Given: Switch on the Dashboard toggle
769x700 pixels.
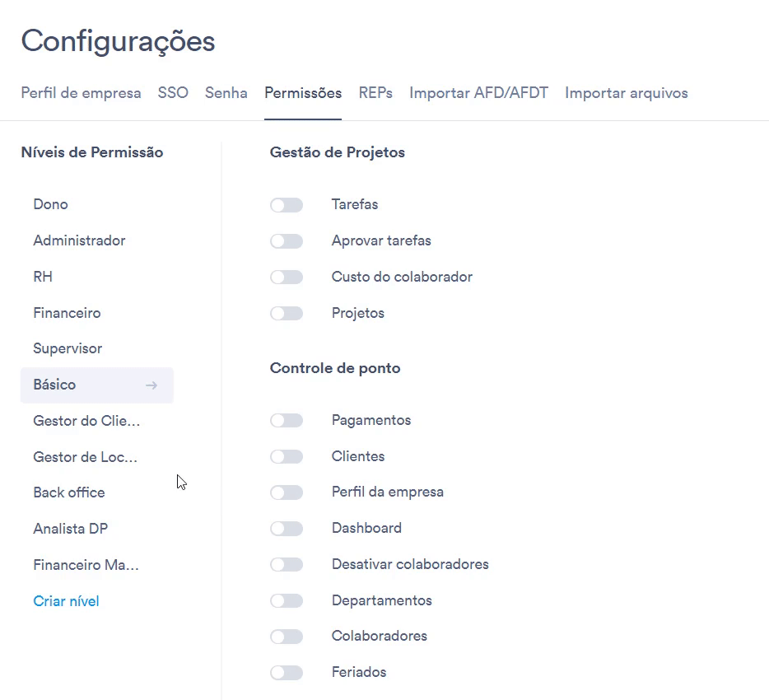Looking at the screenshot, I should (x=287, y=529).
